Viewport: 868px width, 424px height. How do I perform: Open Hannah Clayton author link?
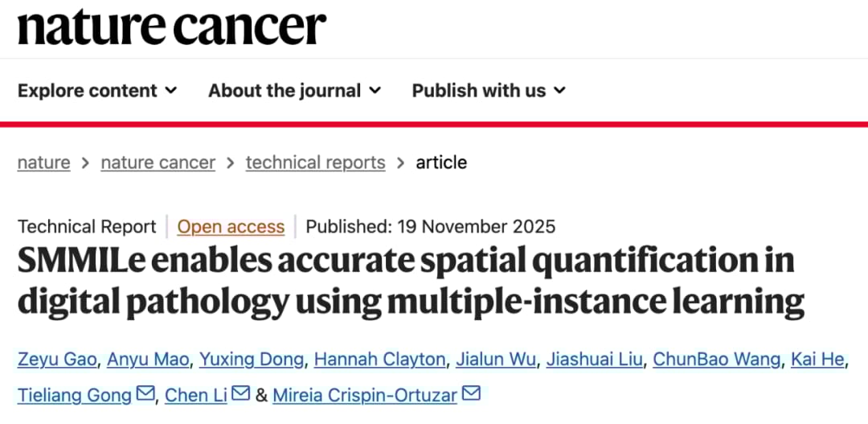pos(379,359)
